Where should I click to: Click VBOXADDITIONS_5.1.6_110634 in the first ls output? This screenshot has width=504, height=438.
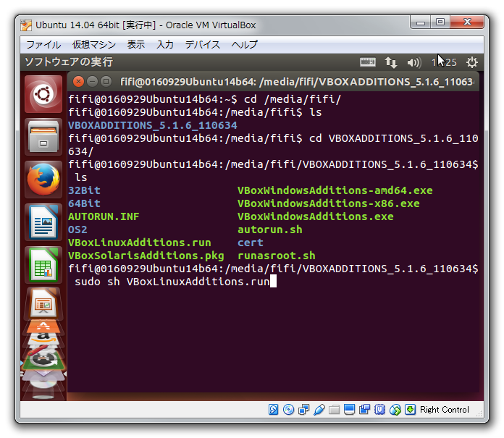coord(153,125)
